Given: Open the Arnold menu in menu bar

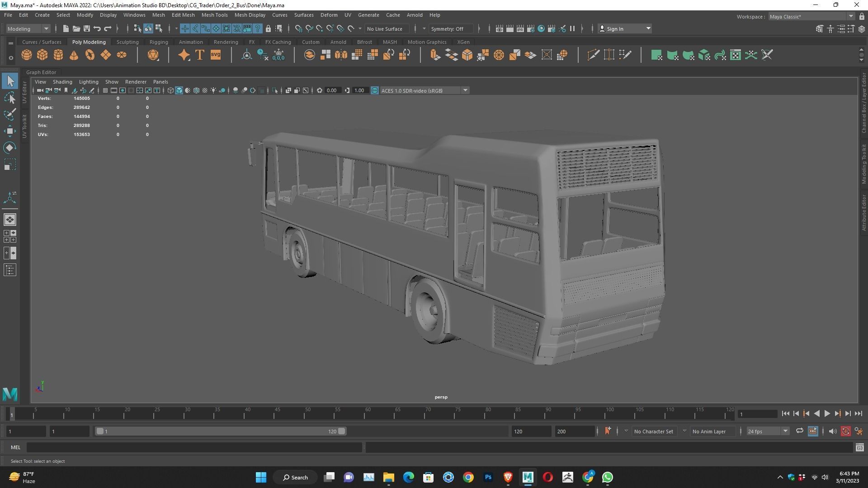Looking at the screenshot, I should point(414,15).
